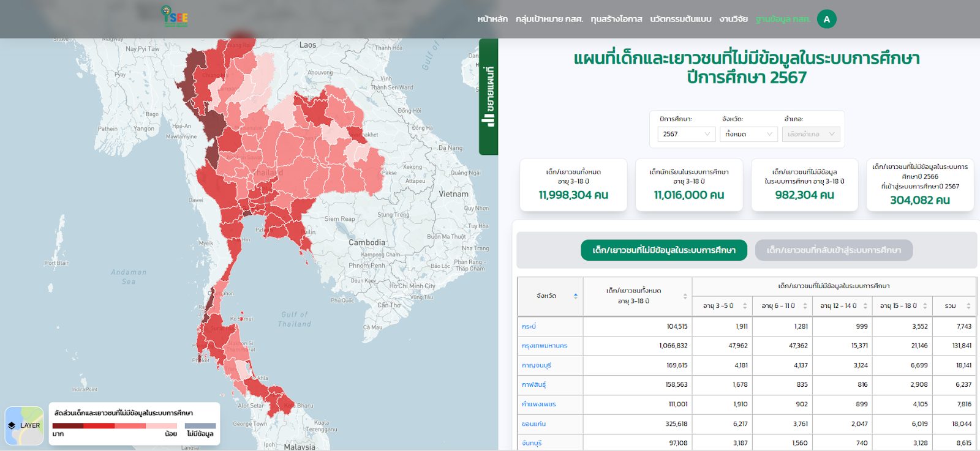Image resolution: width=980 pixels, height=451 pixels.
Task: Sort table by จังหวัด column arrows
Action: point(575,296)
